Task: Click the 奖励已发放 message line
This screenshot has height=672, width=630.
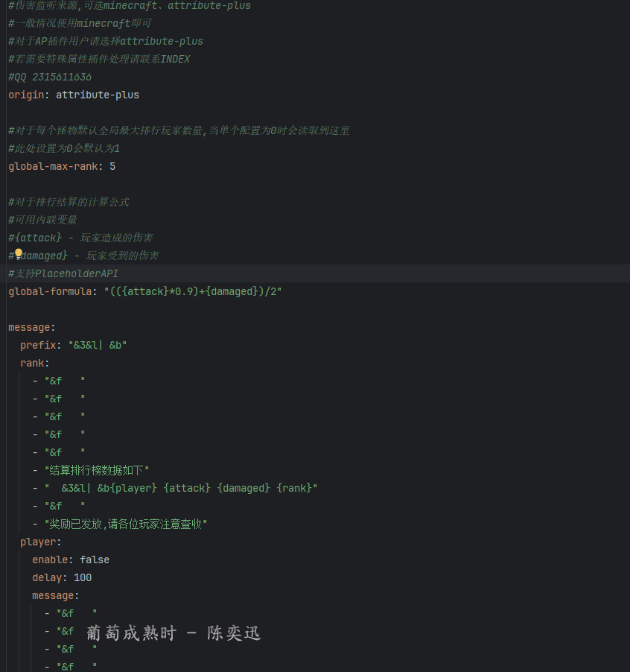Action: point(126,524)
